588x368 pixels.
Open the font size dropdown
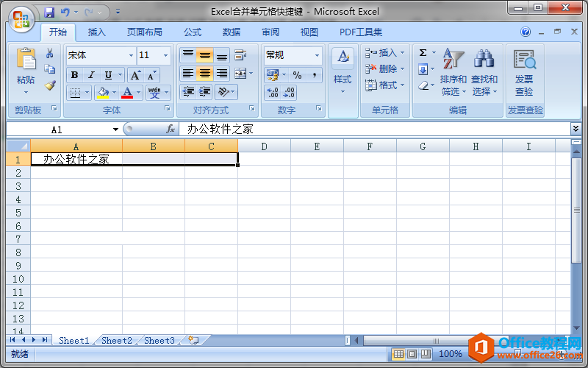point(165,56)
